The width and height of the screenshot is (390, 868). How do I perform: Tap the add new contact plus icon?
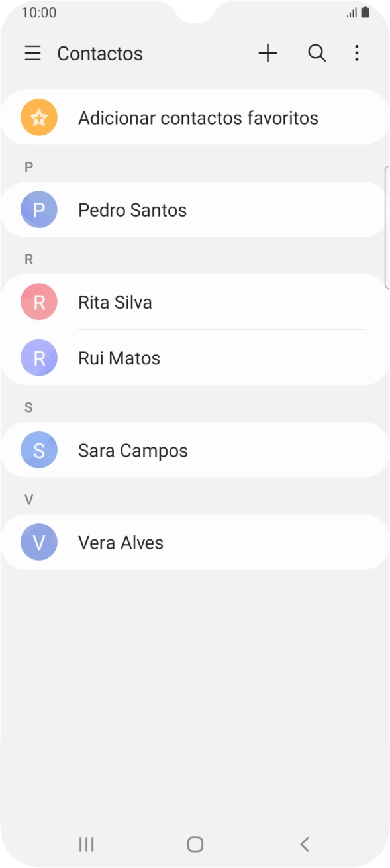tap(268, 54)
